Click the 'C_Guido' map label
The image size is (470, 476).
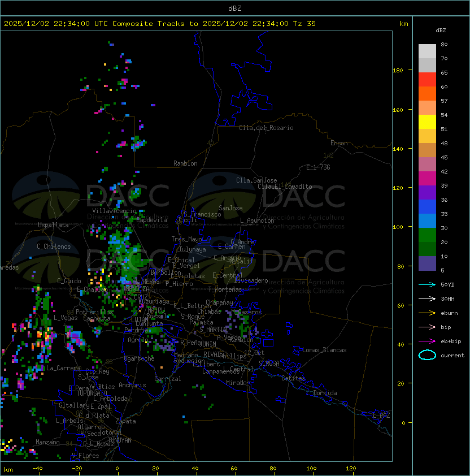pyautogui.click(x=69, y=281)
